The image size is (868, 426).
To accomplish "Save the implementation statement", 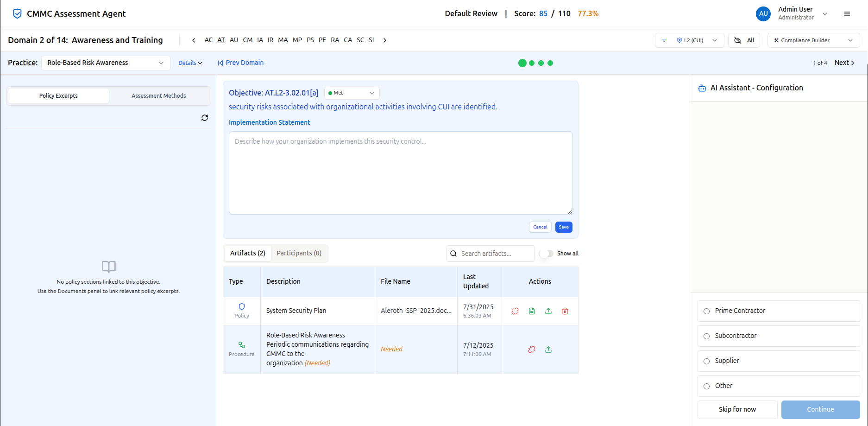I will coord(563,227).
